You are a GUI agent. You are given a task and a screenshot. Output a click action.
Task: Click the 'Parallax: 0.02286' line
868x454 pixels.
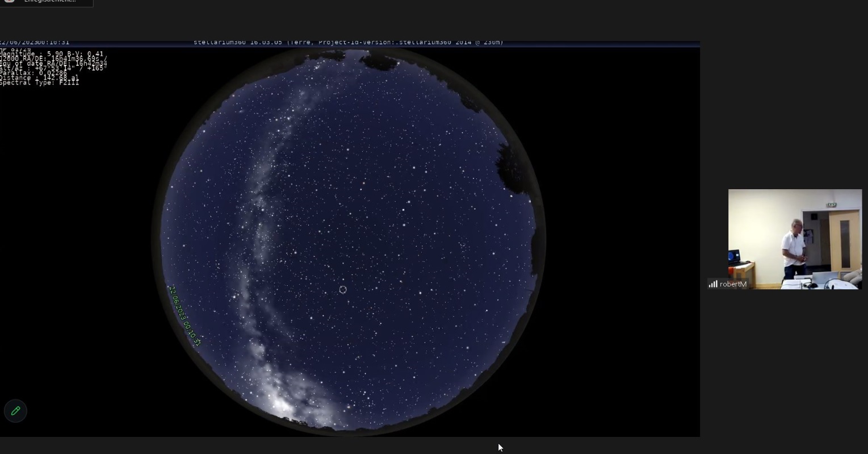pyautogui.click(x=33, y=73)
